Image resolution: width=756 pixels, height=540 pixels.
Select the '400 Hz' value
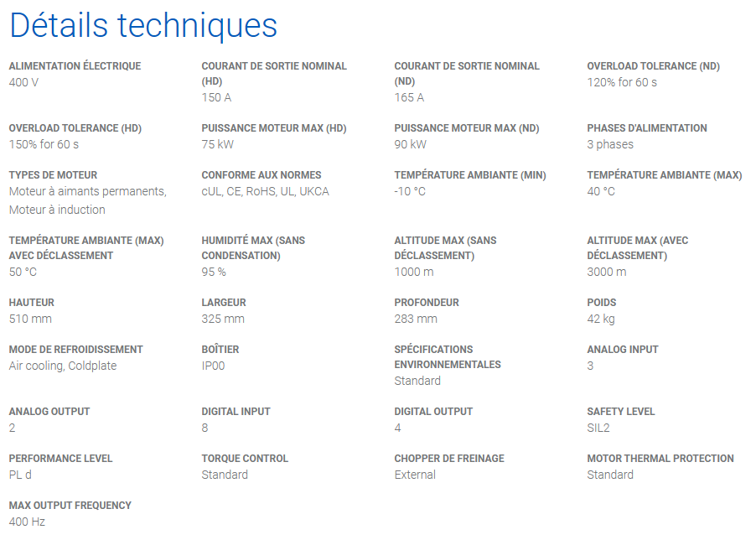tap(27, 522)
